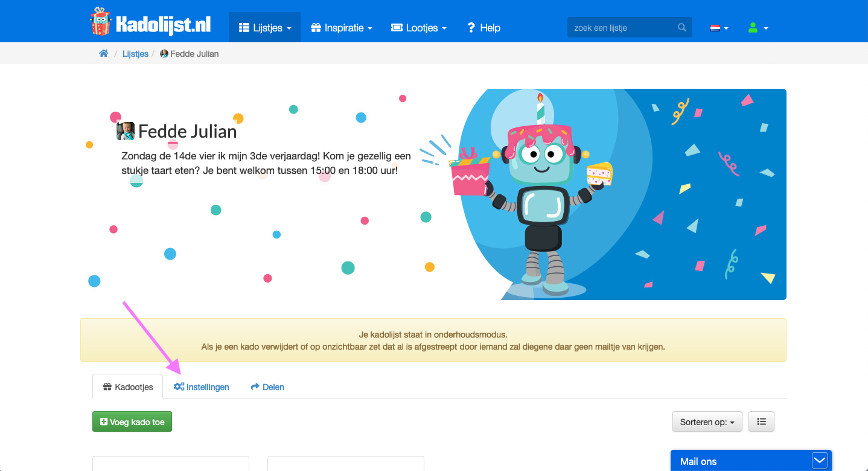This screenshot has height=471, width=868.
Task: Expand the Lijstjes dropdown menu
Action: click(264, 28)
